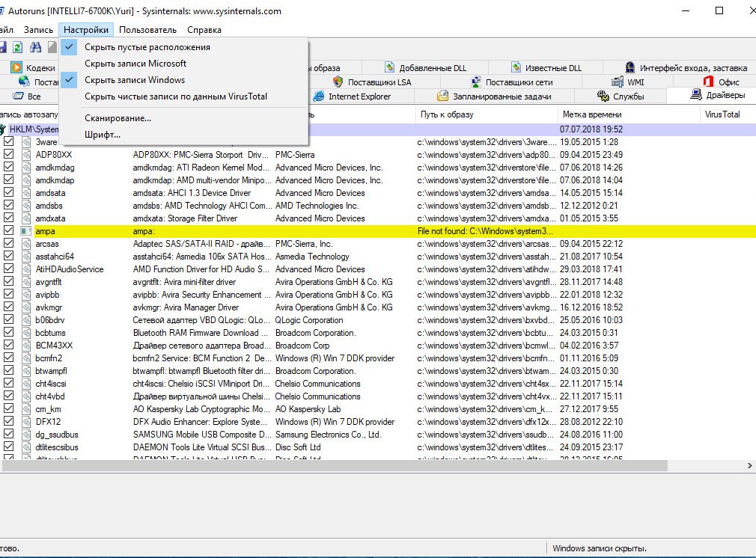Viewport: 756px width, 558px height.
Task: Click the file icon of amdsbs
Action: pos(26,206)
